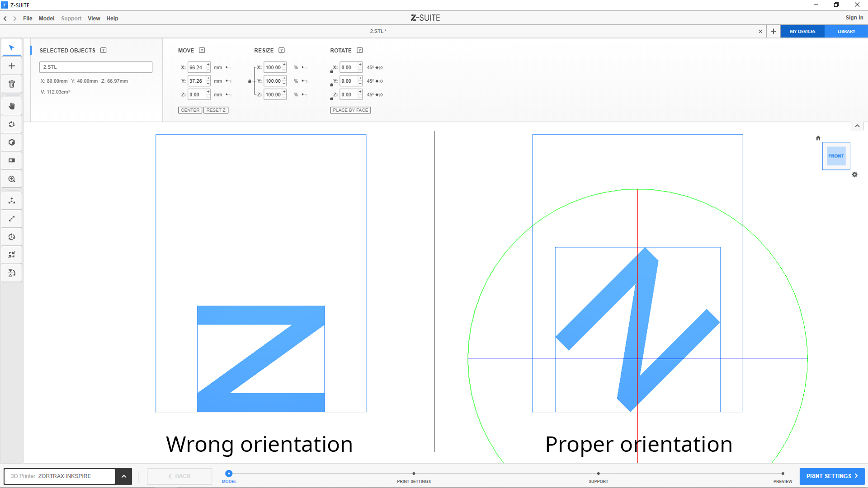The image size is (868, 488).
Task: Select the Pan hand tool in the left toolbar
Action: (12, 106)
